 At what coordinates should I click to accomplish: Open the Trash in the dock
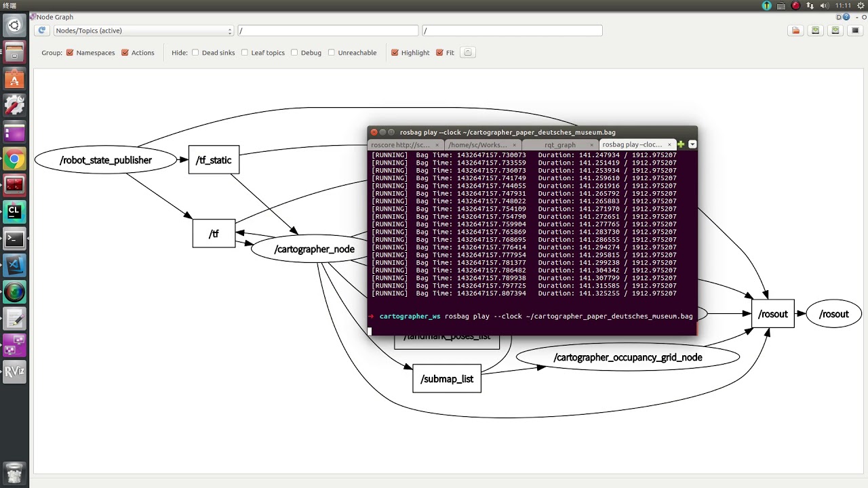tap(14, 472)
